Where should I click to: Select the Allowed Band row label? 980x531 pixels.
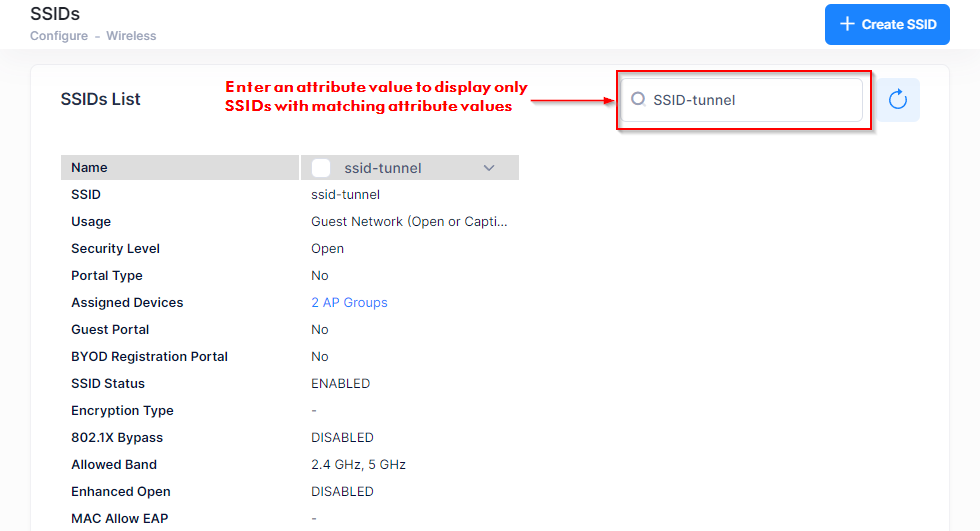pos(113,464)
